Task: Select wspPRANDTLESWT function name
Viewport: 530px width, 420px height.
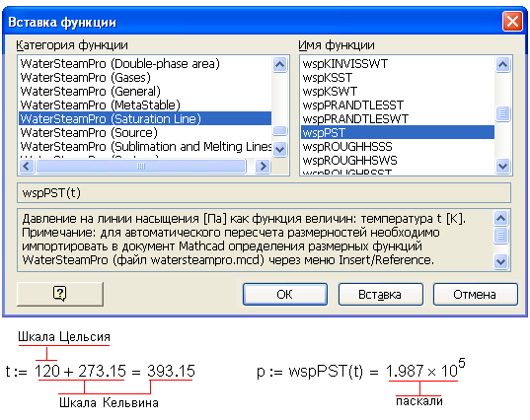Action: click(398, 119)
